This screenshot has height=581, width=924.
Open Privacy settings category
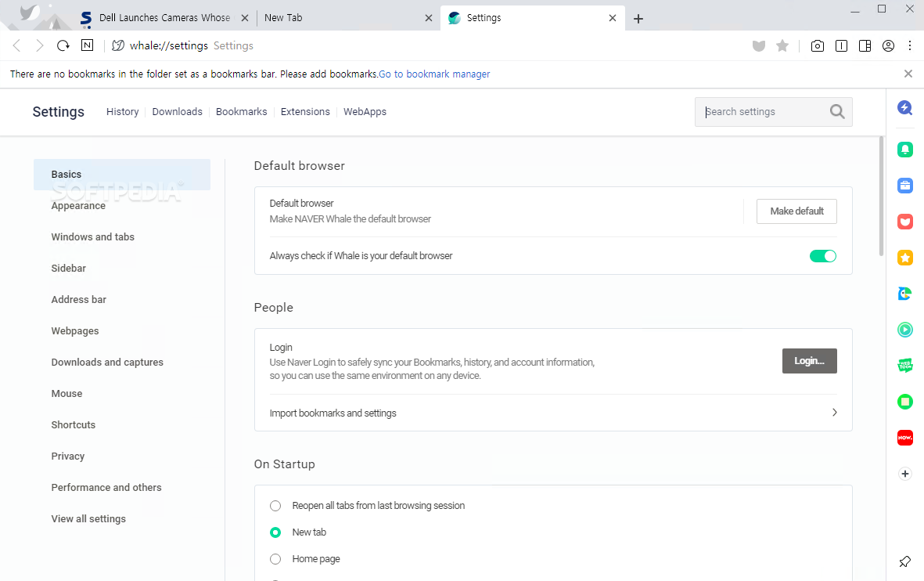coord(68,456)
